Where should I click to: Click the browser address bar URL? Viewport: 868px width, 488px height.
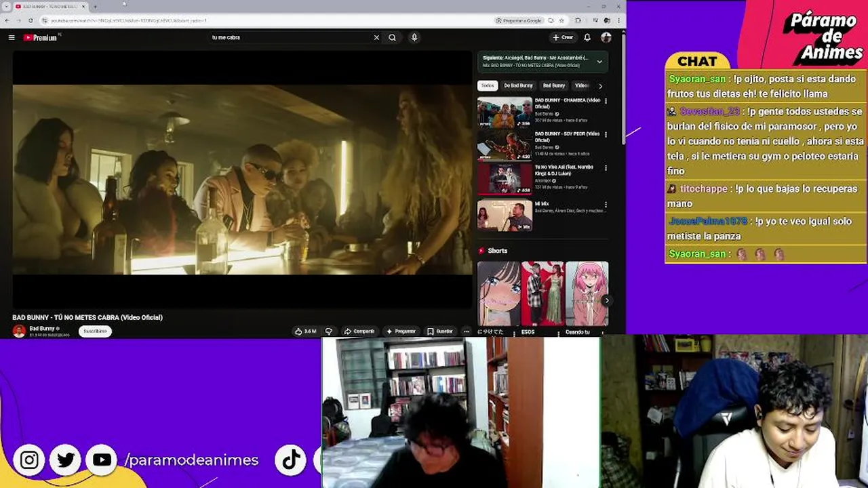point(129,20)
